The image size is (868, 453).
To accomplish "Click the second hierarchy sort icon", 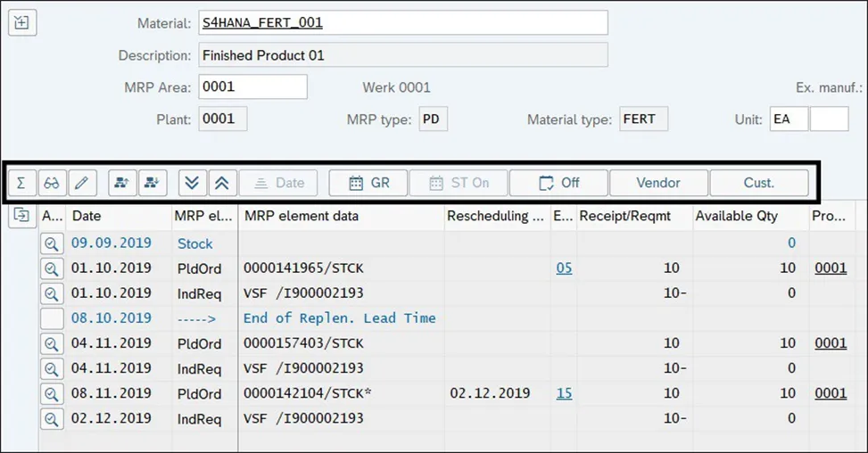I will 153,183.
